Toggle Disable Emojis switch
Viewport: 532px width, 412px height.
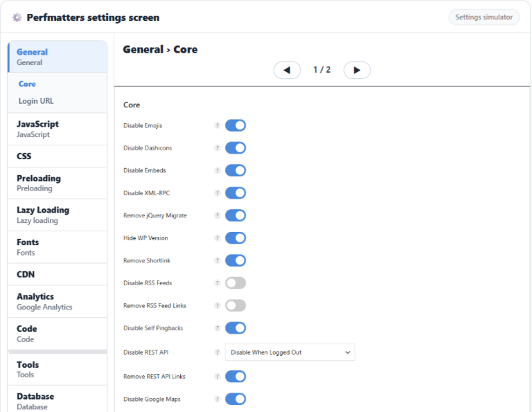[x=236, y=125]
